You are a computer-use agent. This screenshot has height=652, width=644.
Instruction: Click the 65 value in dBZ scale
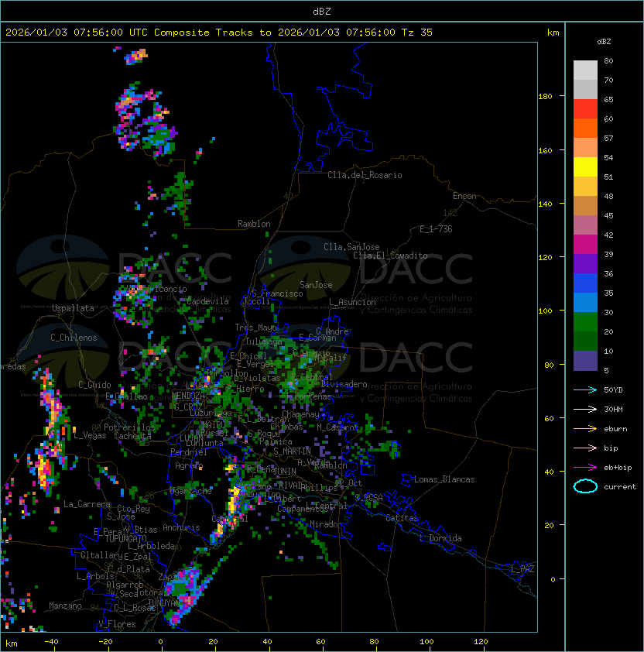point(608,99)
